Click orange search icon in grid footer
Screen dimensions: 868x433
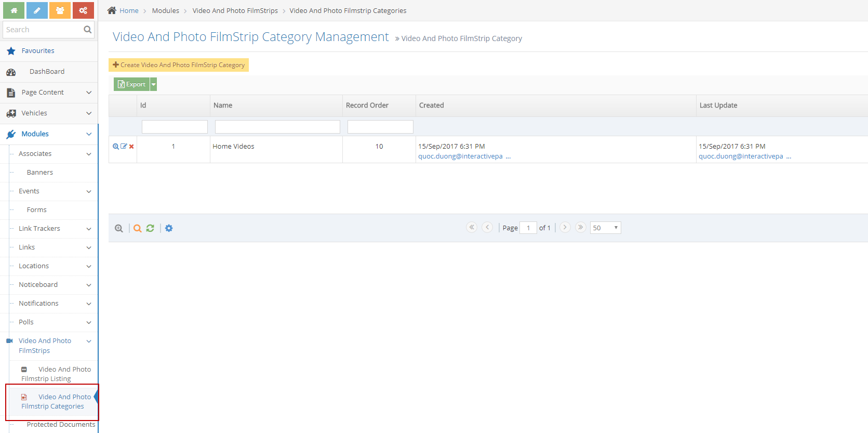click(137, 228)
